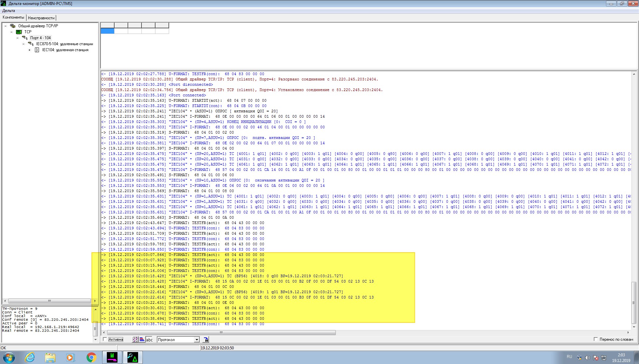This screenshot has height=364, width=639.
Task: Click the colored lines format icon in log toolbar
Action: pyautogui.click(x=142, y=339)
